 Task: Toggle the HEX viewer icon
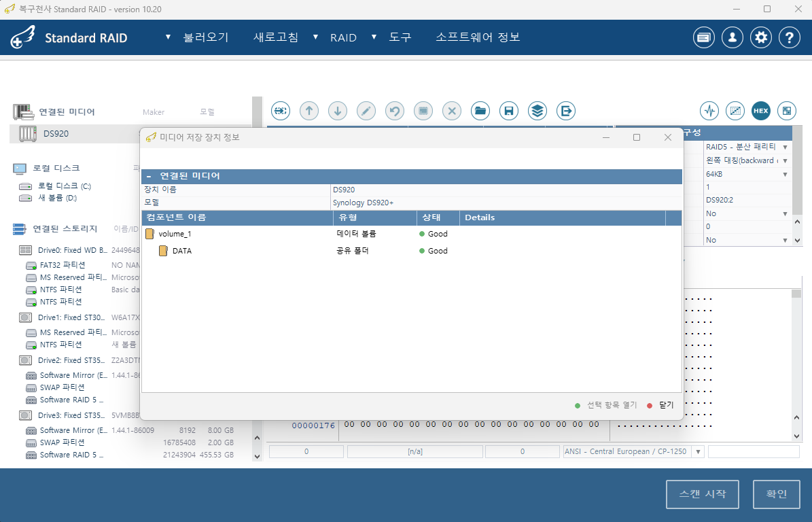(761, 111)
